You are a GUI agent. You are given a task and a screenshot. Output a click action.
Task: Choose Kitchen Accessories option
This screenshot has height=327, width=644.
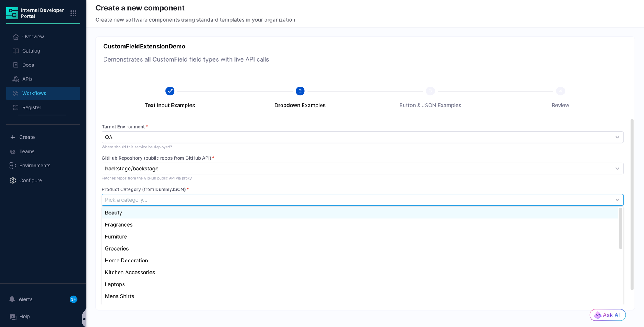[360, 272]
